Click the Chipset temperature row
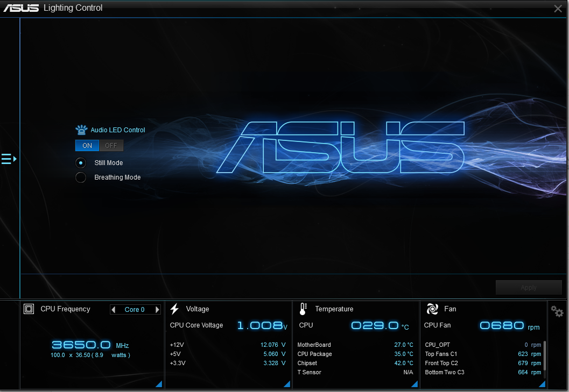 (x=355, y=363)
